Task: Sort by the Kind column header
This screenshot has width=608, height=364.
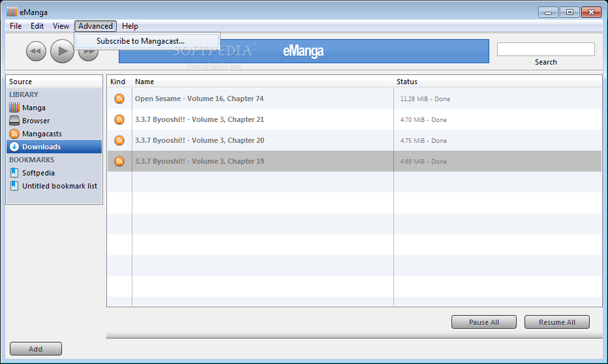Action: [119, 82]
